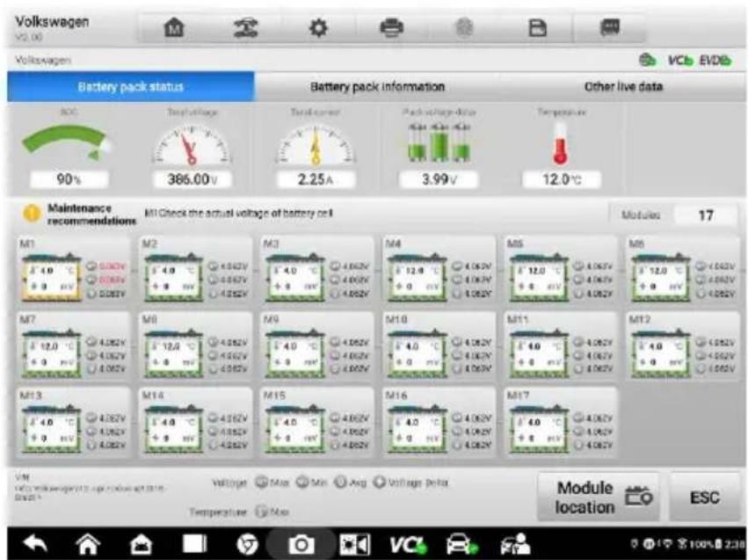Open the Other live data tab
The width and height of the screenshot is (748, 560).
pyautogui.click(x=623, y=87)
